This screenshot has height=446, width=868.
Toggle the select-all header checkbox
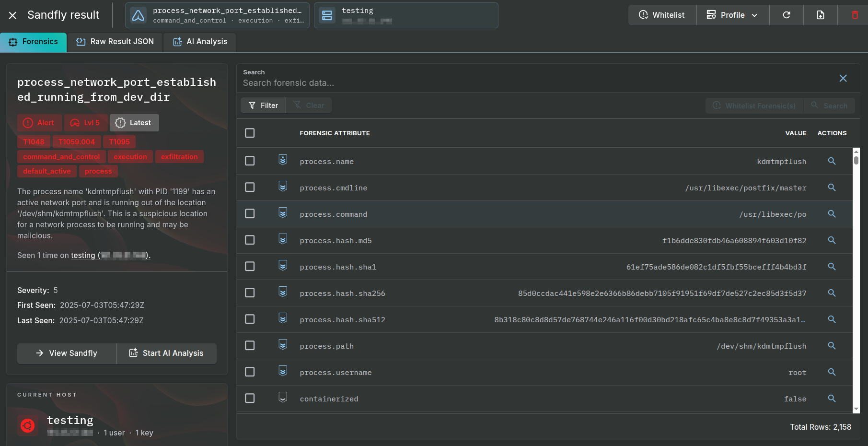(x=250, y=133)
